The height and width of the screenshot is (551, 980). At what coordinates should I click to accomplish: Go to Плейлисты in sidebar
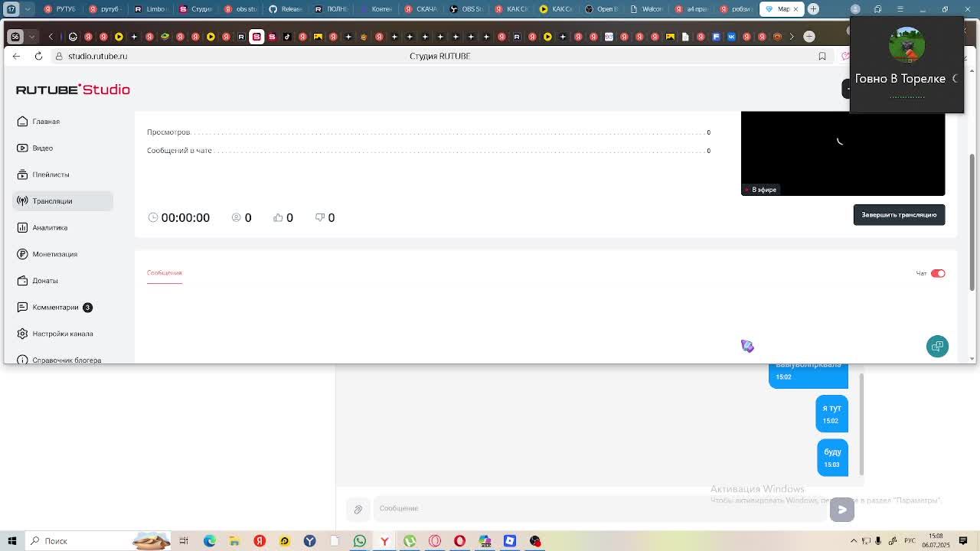pos(51,174)
